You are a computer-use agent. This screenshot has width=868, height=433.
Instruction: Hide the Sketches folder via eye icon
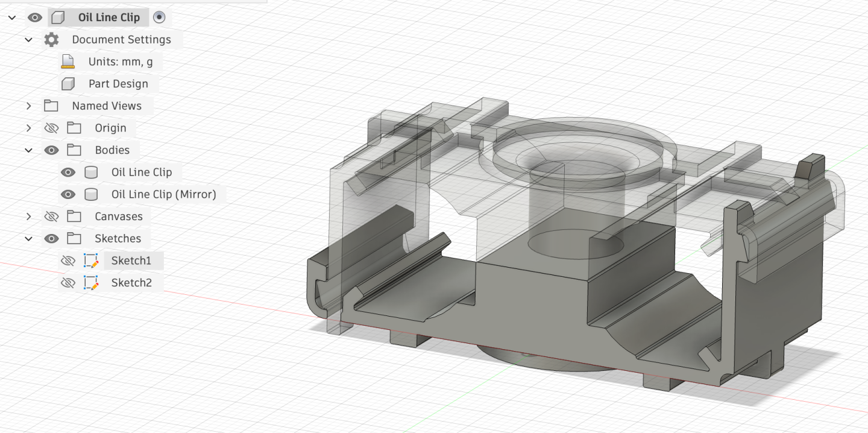click(x=51, y=239)
